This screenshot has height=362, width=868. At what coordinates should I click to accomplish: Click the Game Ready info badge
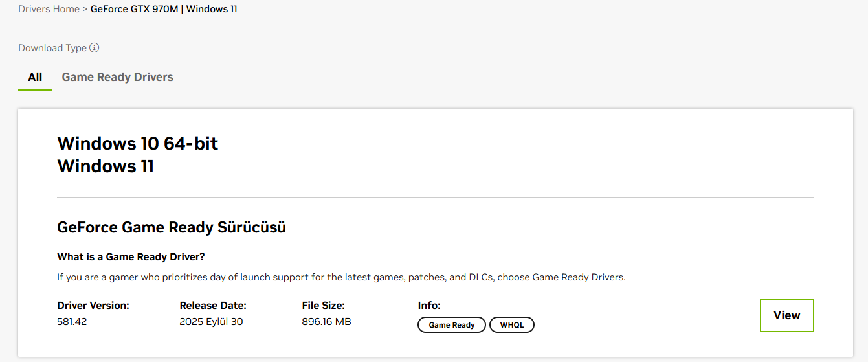pos(451,325)
